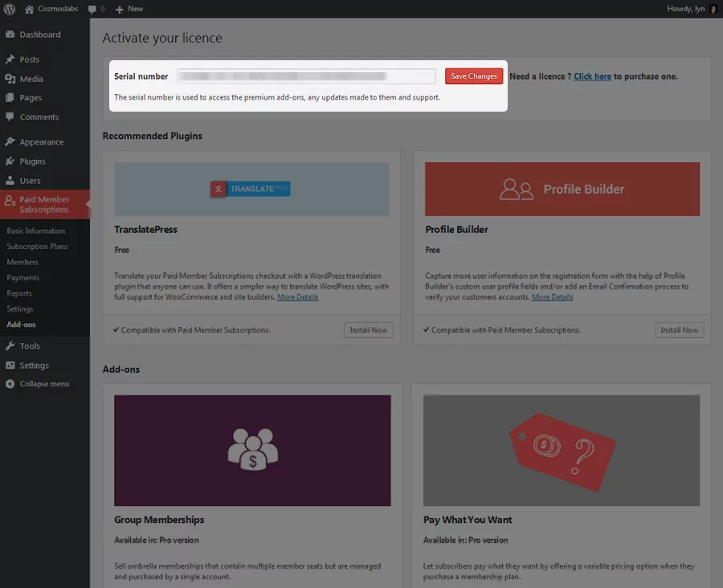Open Subscription Plans submenu
The width and height of the screenshot is (723, 588).
tap(37, 247)
